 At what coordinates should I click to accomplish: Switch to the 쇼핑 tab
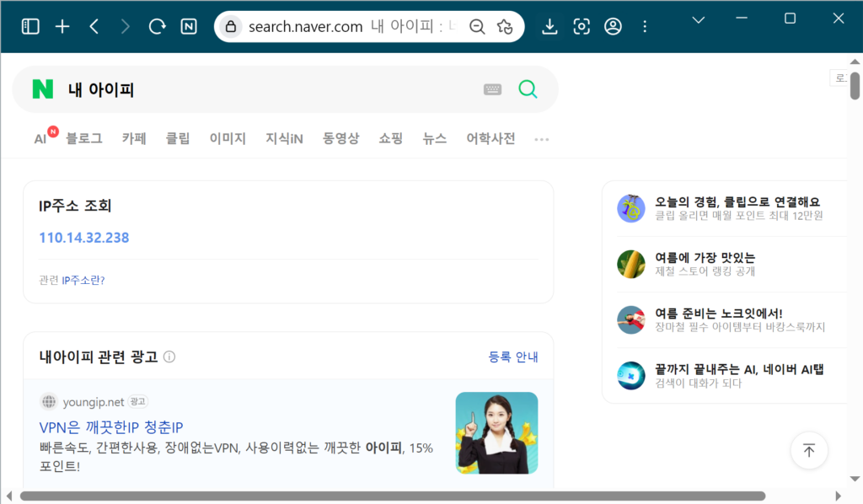[391, 138]
